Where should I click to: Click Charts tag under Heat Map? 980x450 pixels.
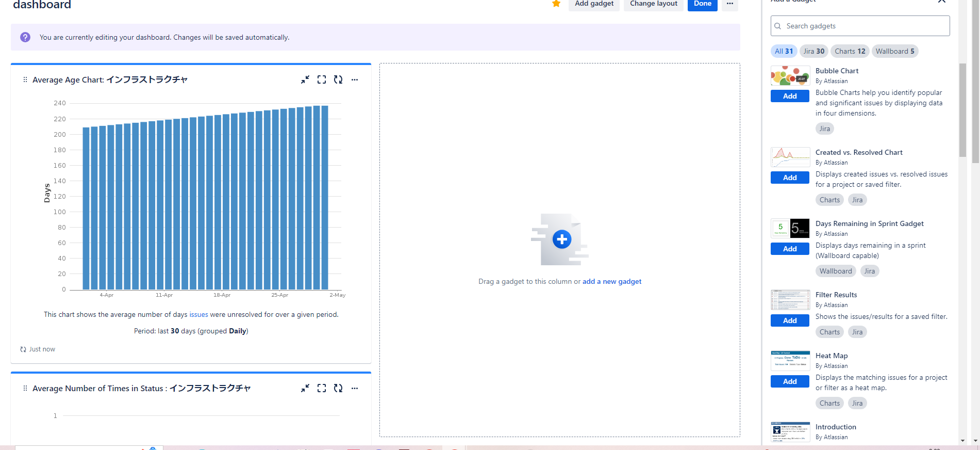coord(829,403)
